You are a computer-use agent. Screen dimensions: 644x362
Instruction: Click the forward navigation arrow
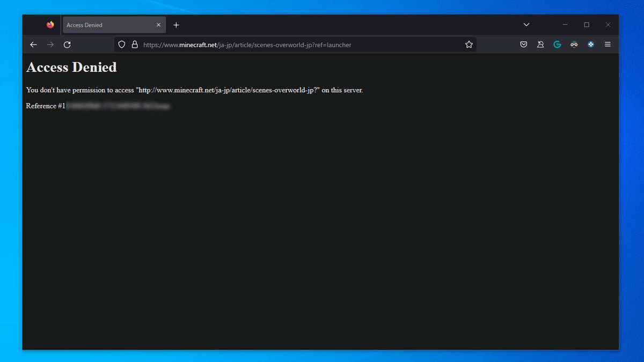(50, 45)
